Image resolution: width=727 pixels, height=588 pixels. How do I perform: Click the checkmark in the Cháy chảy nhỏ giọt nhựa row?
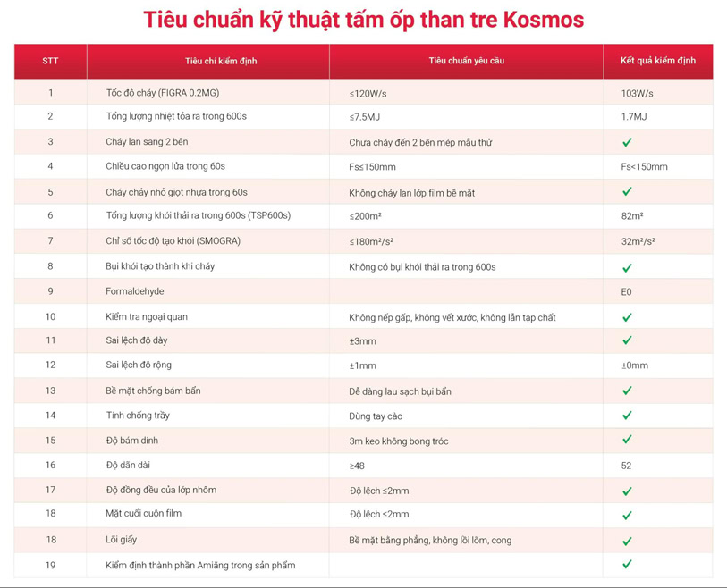(627, 191)
